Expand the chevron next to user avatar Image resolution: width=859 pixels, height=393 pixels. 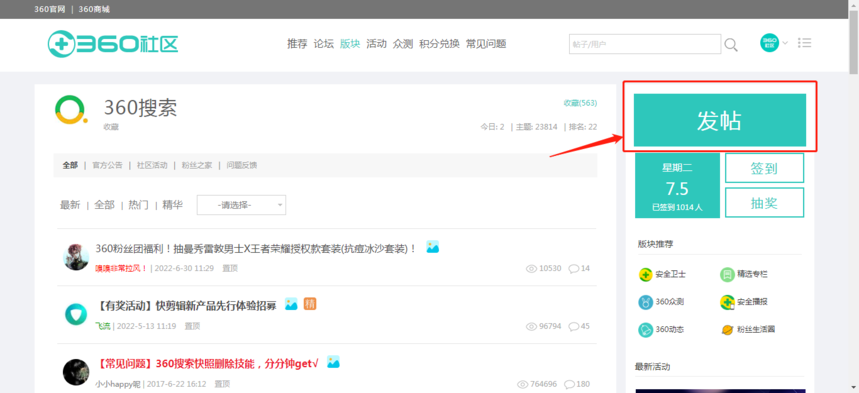785,43
